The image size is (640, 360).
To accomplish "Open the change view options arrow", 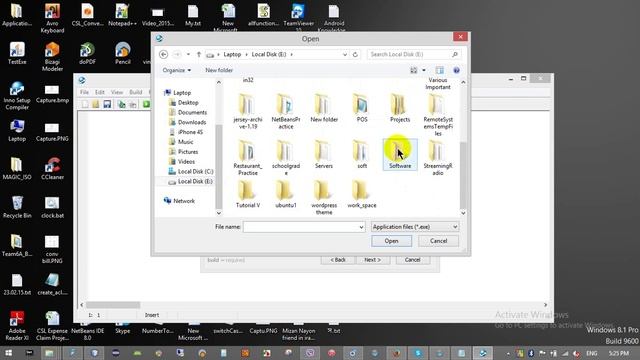I will (x=424, y=70).
